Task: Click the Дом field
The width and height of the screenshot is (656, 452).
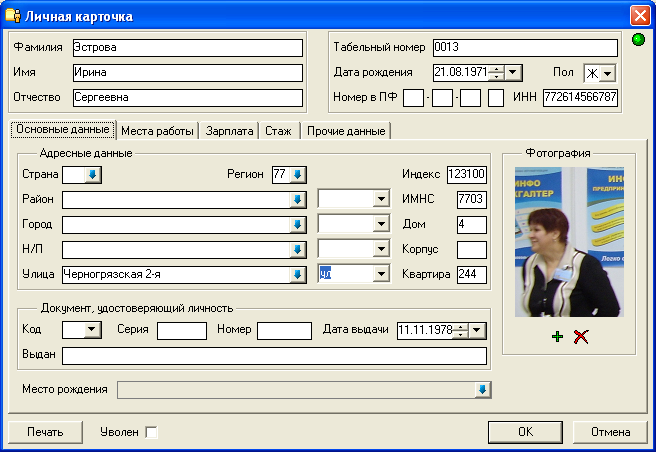Action: (x=472, y=225)
